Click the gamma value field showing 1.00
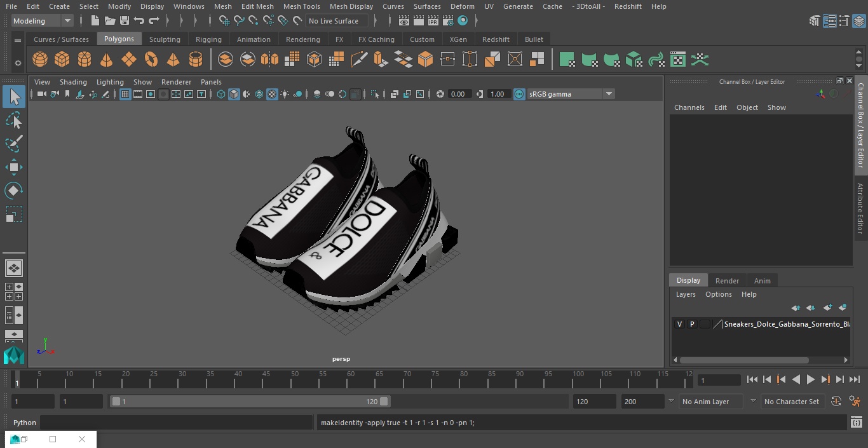 pyautogui.click(x=499, y=94)
